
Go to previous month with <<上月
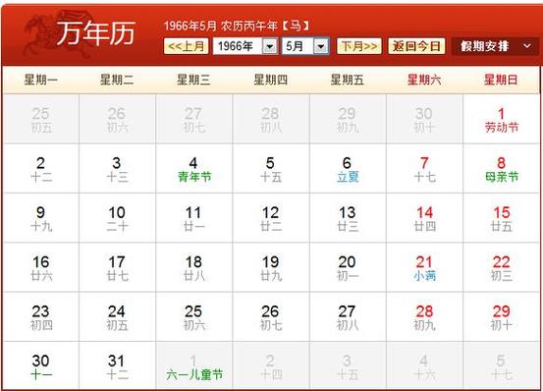tap(186, 46)
